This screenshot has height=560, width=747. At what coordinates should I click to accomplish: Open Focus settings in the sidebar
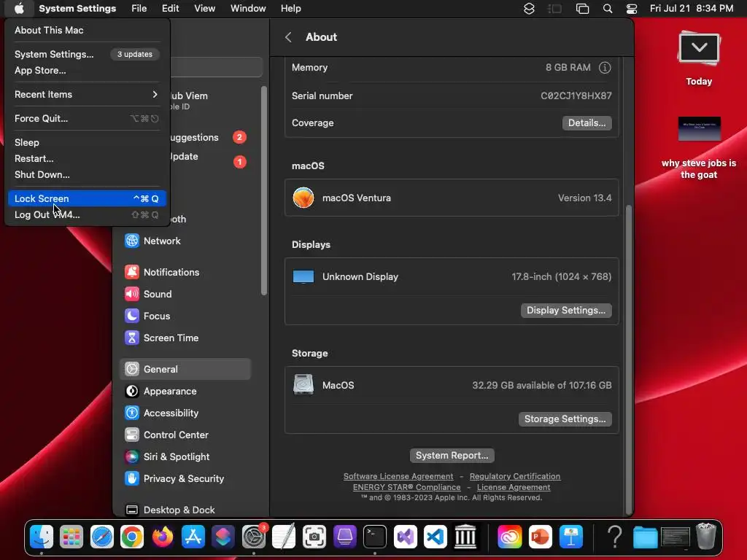point(185,316)
